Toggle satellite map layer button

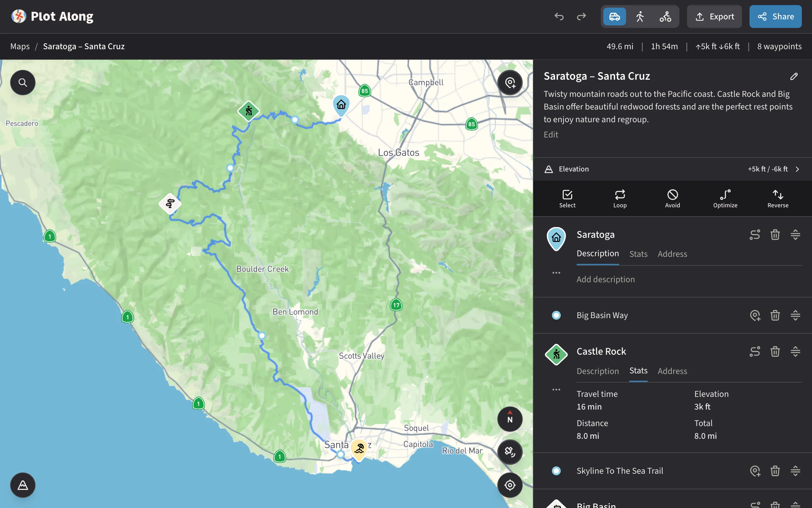coord(510,452)
